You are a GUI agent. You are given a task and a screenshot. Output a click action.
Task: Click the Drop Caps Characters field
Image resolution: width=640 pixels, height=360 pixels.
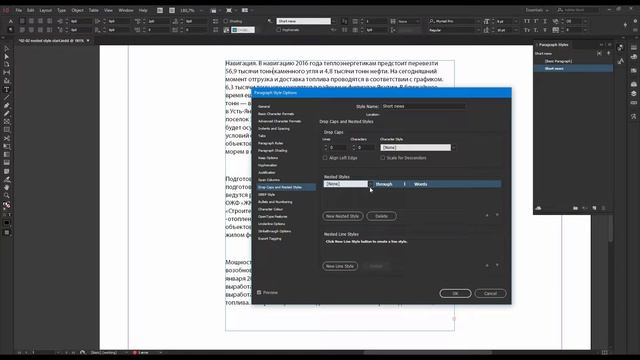(x=365, y=148)
